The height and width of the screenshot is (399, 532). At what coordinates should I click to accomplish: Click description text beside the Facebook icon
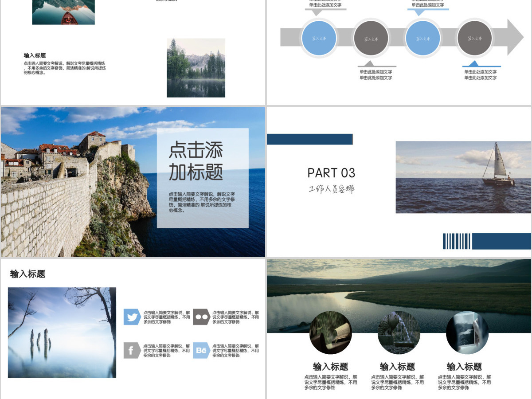point(167,351)
